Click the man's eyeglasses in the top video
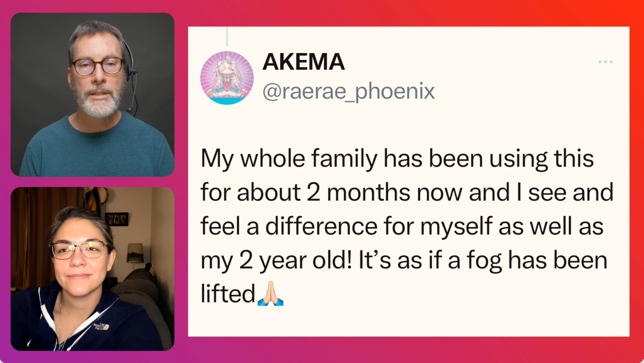 [98, 66]
